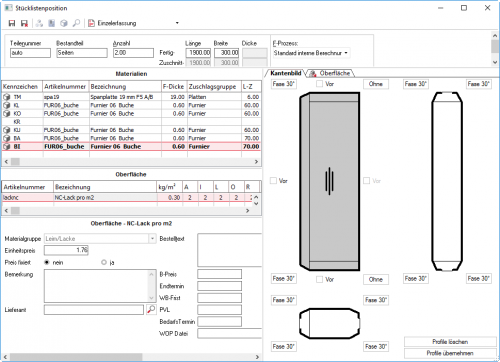Click the material icon in BA row
Screen dimensions: 500x362
[x=6, y=138]
